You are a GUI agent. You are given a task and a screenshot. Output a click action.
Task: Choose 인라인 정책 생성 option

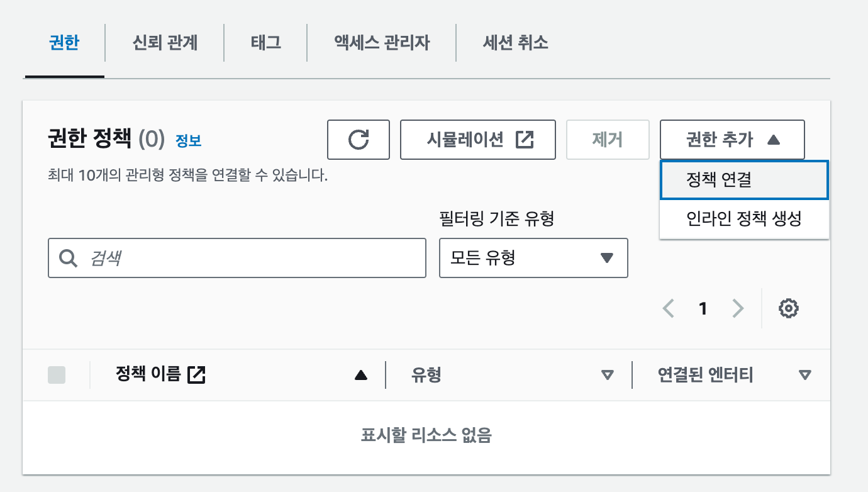coord(744,219)
